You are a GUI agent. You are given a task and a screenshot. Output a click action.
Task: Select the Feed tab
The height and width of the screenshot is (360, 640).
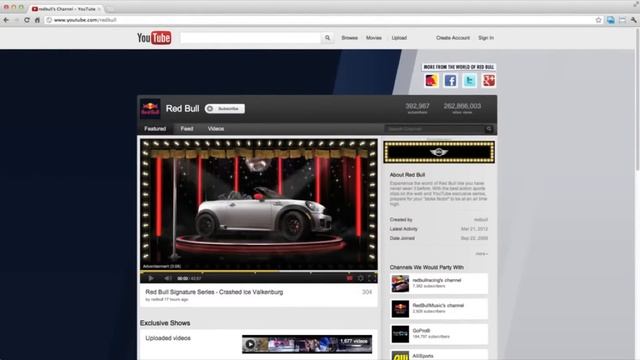[187, 129]
